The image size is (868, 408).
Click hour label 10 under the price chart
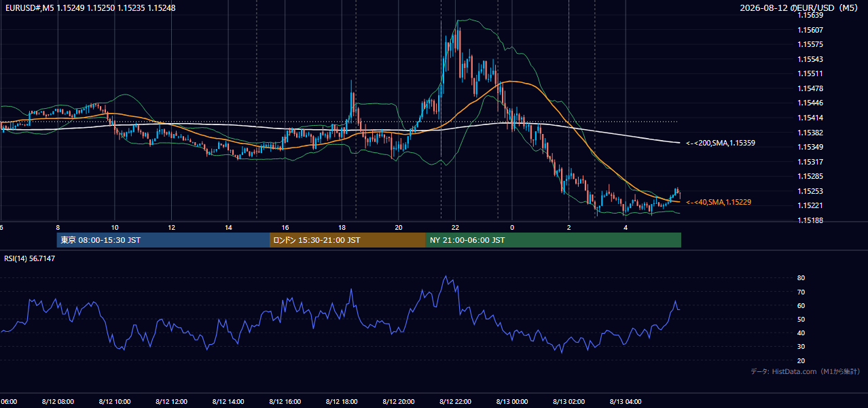pos(115,227)
